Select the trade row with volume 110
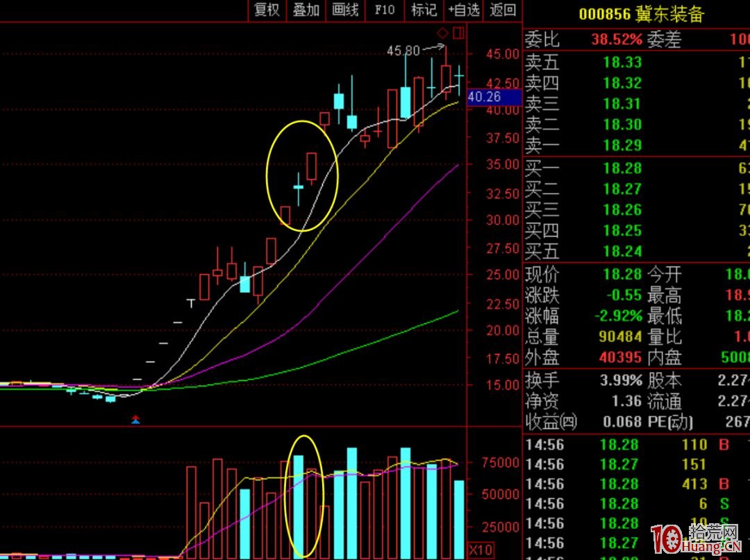 point(637,445)
